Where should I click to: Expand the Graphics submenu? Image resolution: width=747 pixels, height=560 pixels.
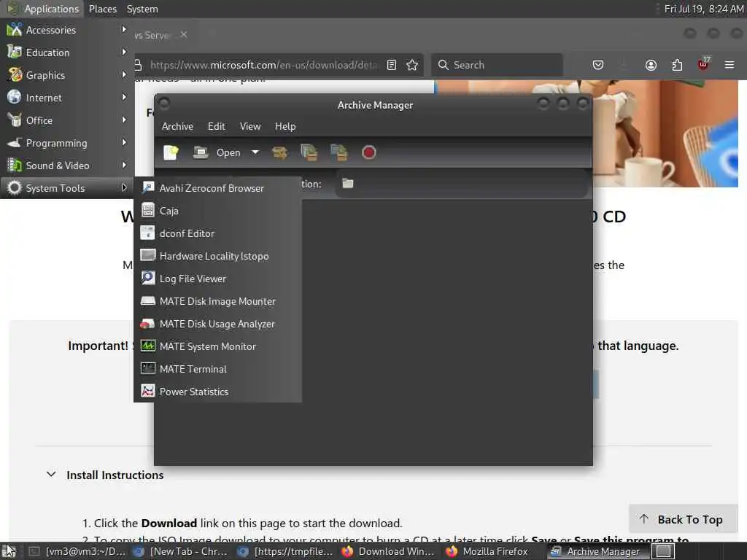point(66,75)
